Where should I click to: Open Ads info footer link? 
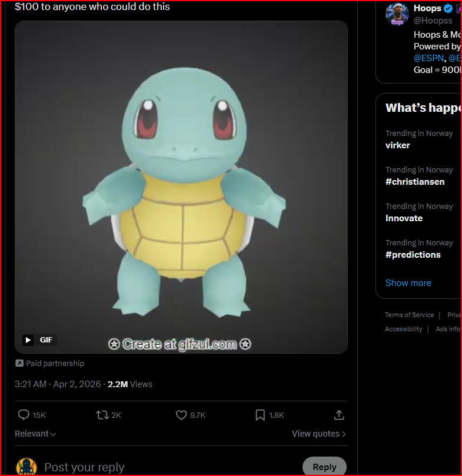point(448,329)
